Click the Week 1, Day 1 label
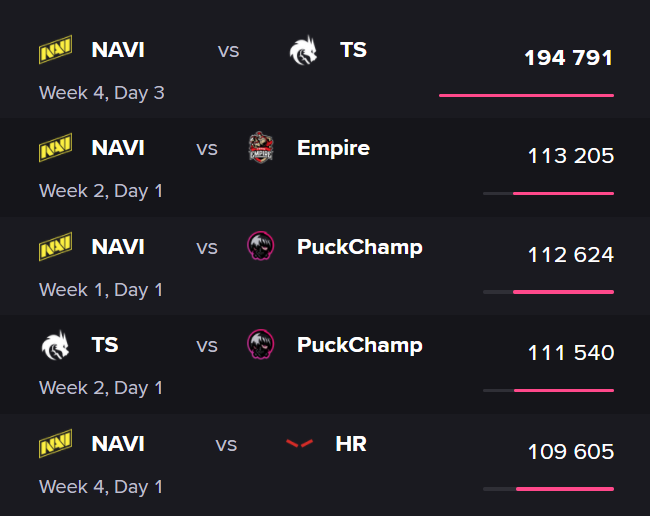 tap(101, 290)
